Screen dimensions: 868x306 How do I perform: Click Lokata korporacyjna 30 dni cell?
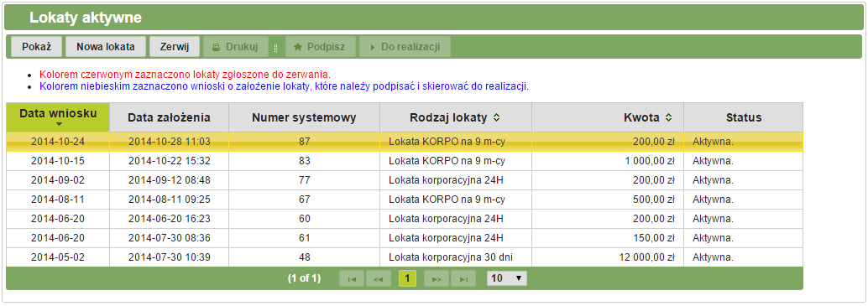point(456,257)
